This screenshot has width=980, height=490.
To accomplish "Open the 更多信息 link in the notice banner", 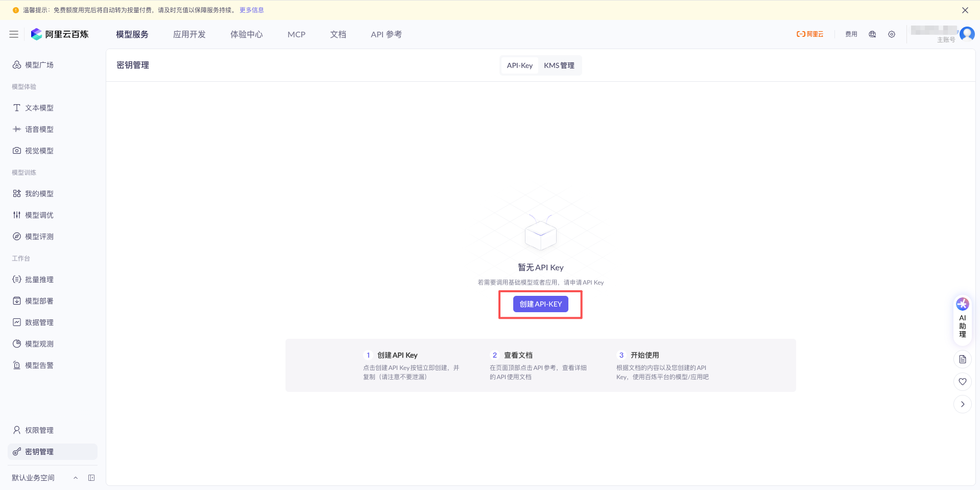I will pyautogui.click(x=251, y=10).
